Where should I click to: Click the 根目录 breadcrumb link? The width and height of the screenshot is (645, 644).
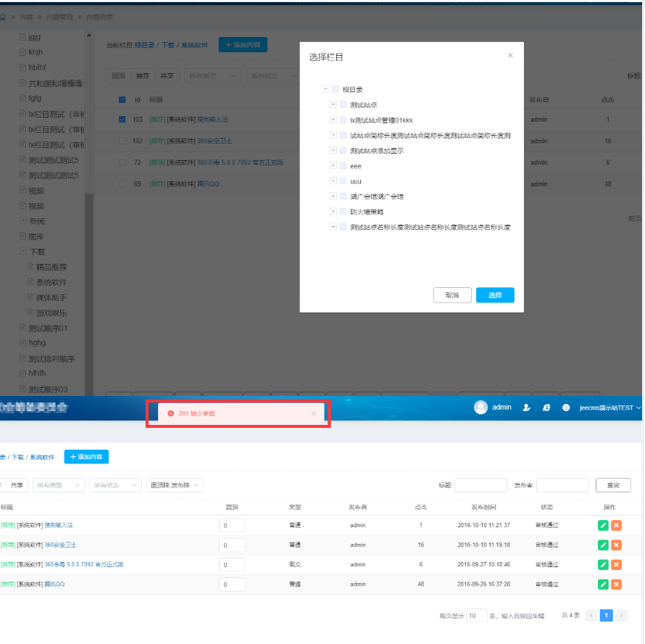(145, 45)
